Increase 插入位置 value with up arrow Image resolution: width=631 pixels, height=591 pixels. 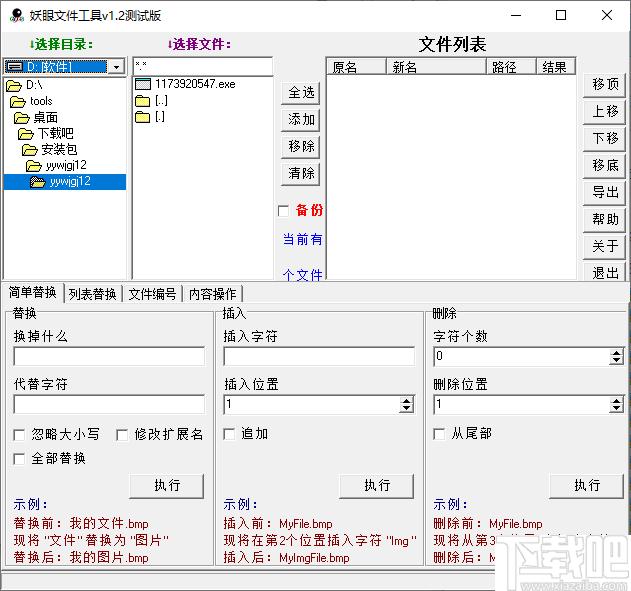coord(406,401)
